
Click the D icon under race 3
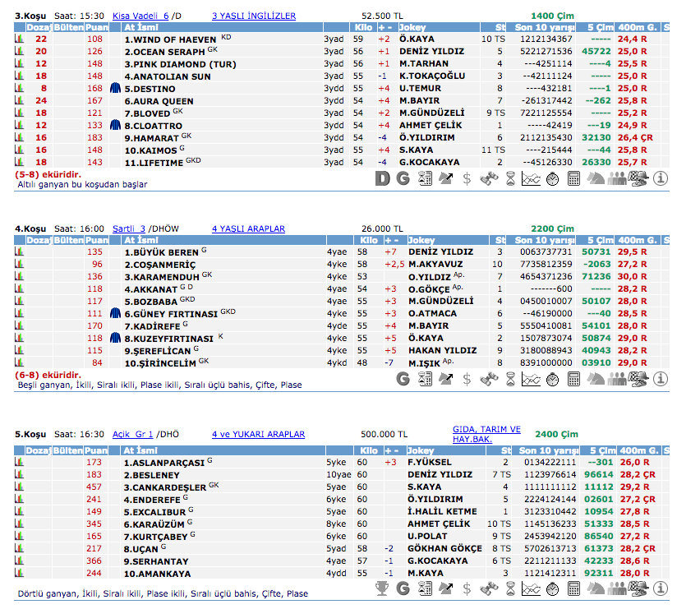(x=382, y=177)
